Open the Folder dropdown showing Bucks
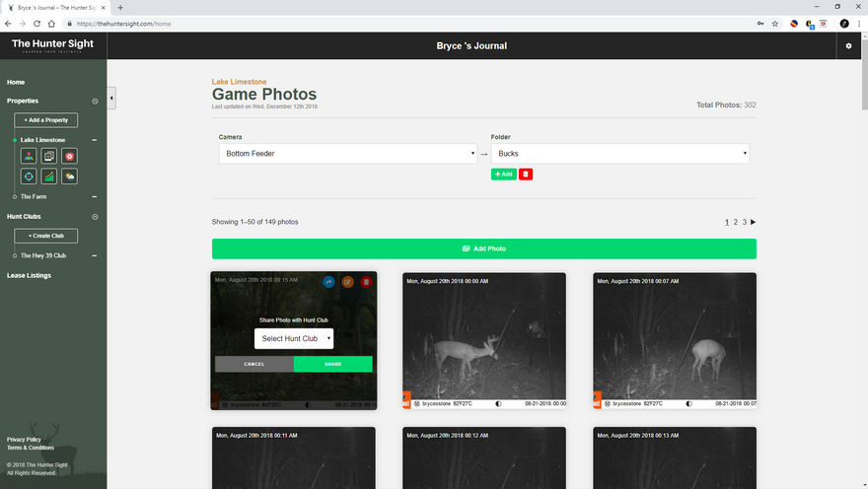 (620, 153)
